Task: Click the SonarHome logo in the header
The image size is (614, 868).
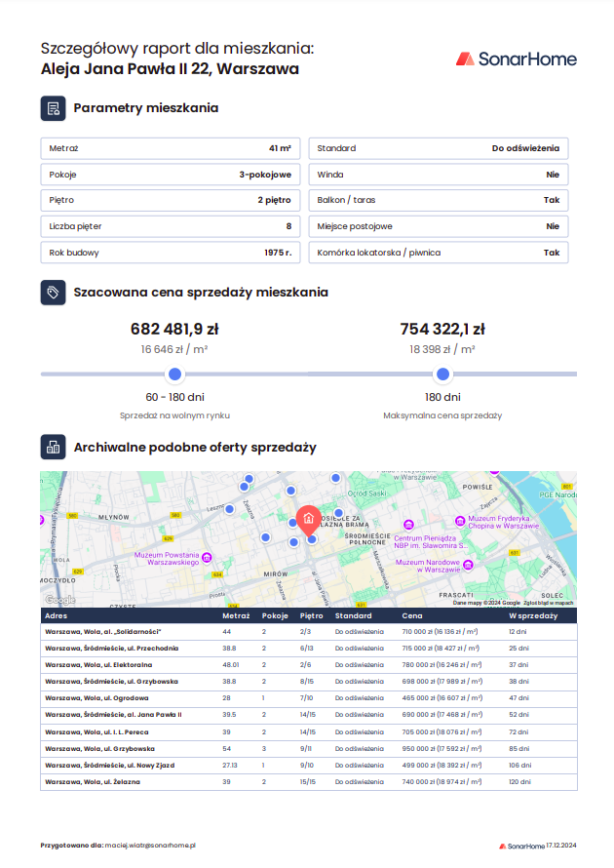Action: tap(516, 59)
